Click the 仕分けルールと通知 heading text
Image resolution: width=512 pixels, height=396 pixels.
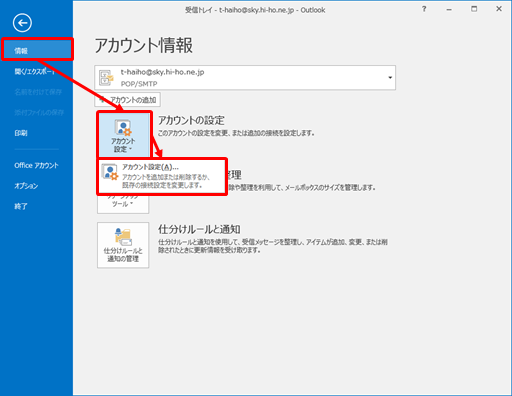click(x=199, y=229)
